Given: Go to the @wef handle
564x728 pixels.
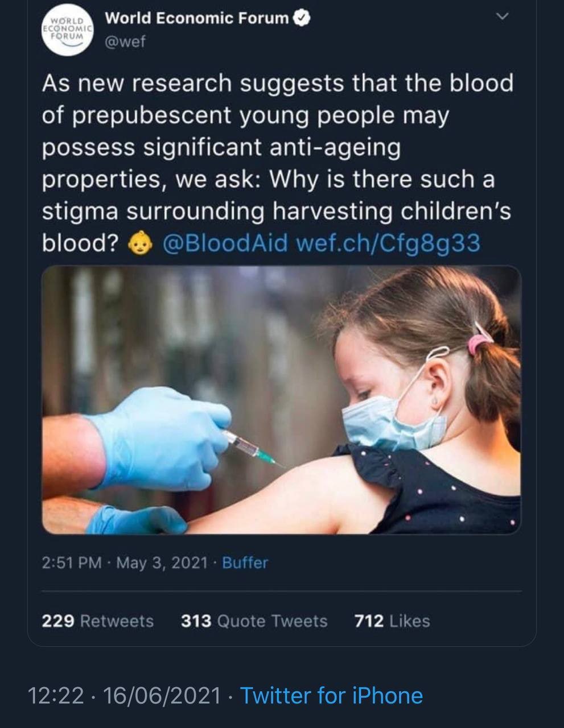Looking at the screenshot, I should (x=126, y=42).
